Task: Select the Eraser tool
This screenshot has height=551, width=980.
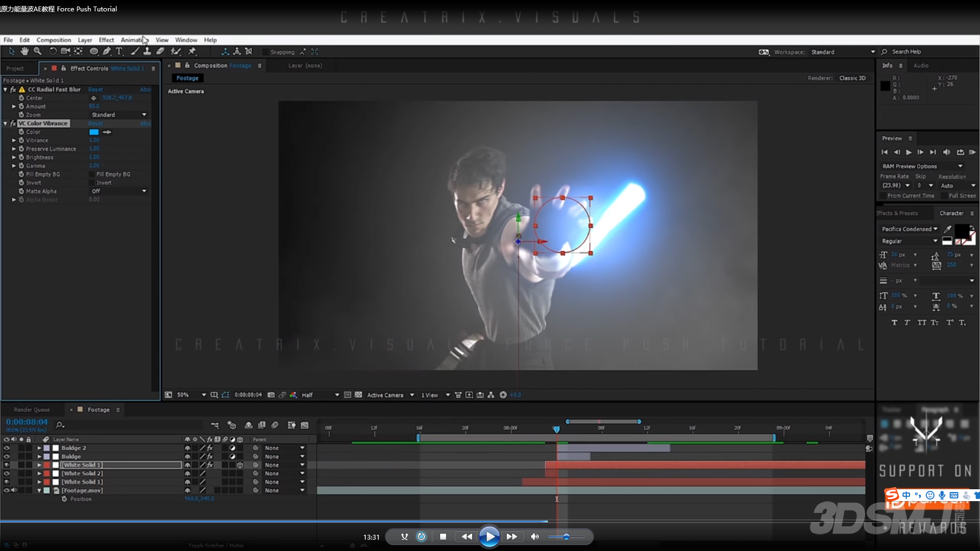Action: pos(160,51)
